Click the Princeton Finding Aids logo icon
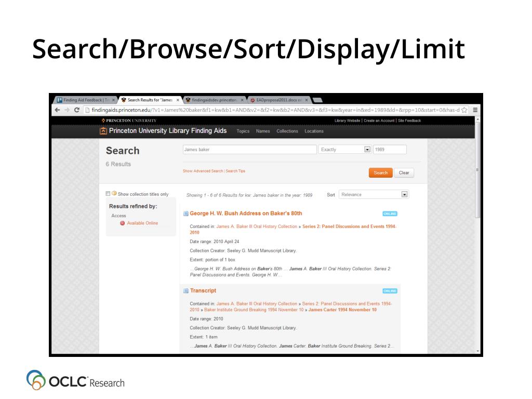The width and height of the screenshot is (532, 399). click(x=103, y=131)
